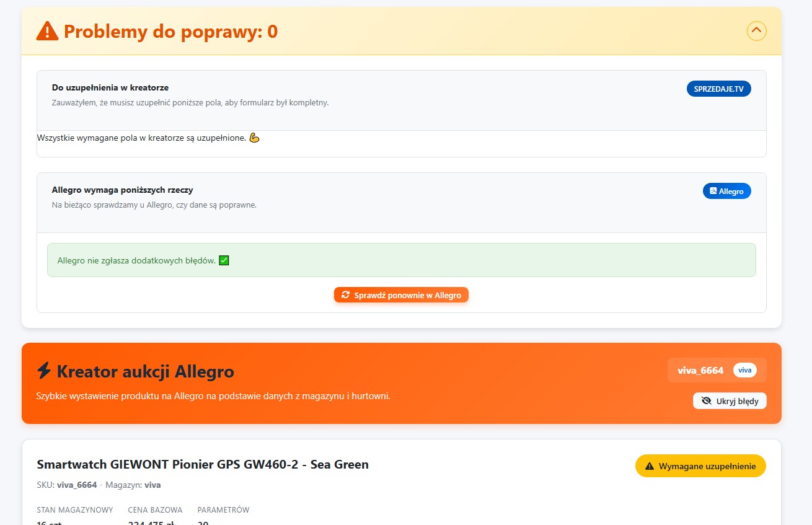Open the SPRZEDAJE.TV badge
Image resolution: width=812 pixels, height=525 pixels.
click(x=718, y=88)
